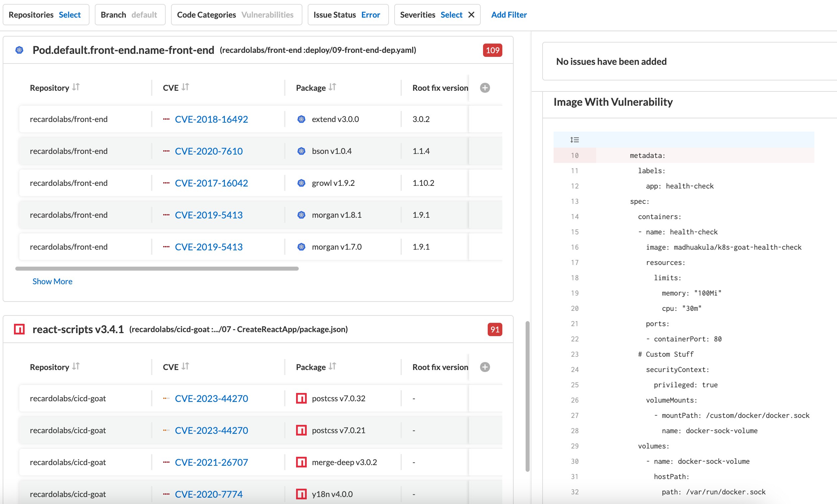This screenshot has height=504, width=837.
Task: Sort react-scripts table by CVE column arrows
Action: click(185, 366)
